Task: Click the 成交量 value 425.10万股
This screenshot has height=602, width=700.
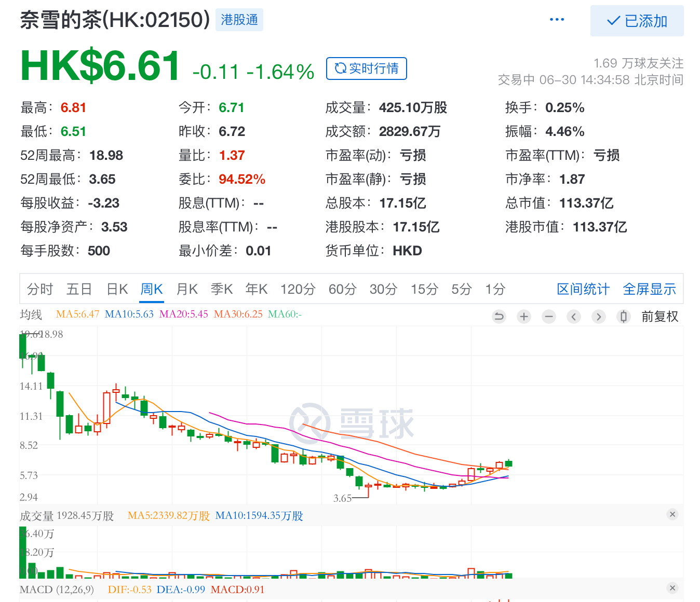Action: pyautogui.click(x=413, y=107)
